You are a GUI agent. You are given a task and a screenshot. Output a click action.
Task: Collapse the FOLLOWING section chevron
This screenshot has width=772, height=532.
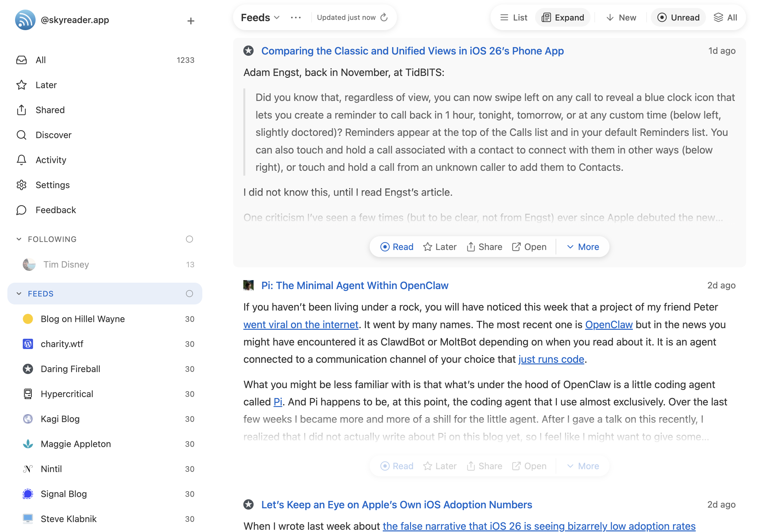[19, 239]
